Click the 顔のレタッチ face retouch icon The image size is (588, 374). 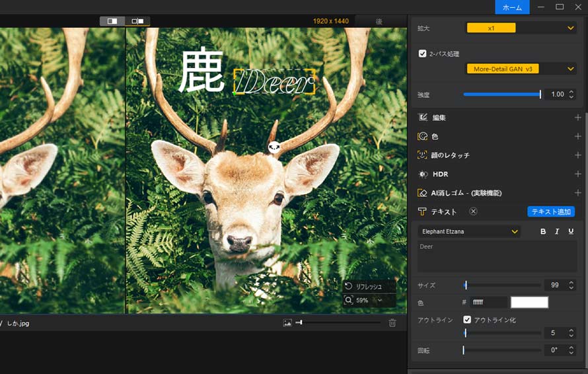tap(422, 155)
